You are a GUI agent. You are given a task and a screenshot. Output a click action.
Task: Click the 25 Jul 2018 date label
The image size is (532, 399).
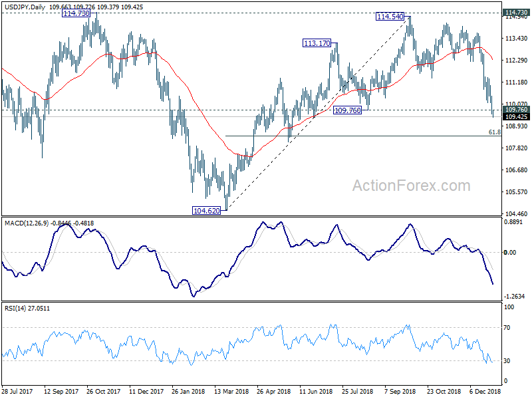(x=358, y=391)
